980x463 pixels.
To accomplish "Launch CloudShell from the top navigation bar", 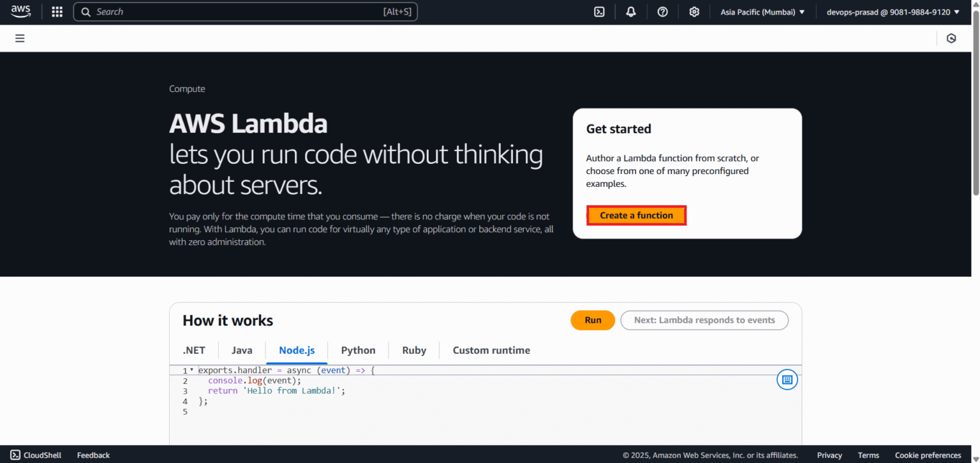I will [598, 11].
